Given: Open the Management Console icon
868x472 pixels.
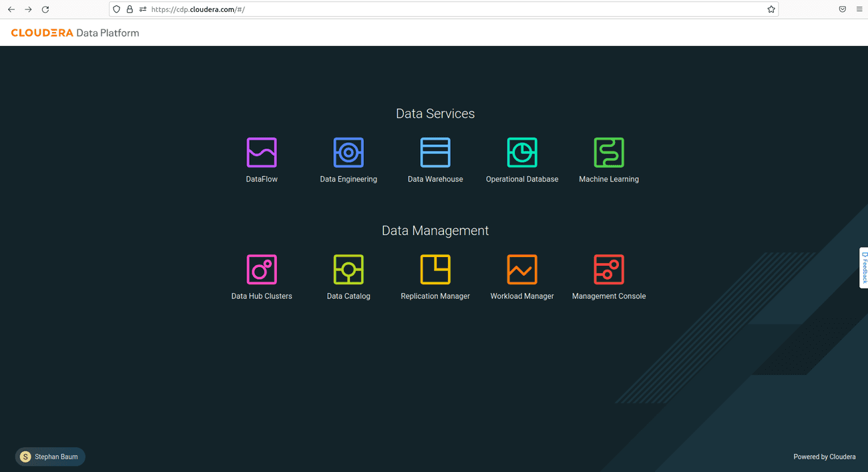Looking at the screenshot, I should coord(609,270).
